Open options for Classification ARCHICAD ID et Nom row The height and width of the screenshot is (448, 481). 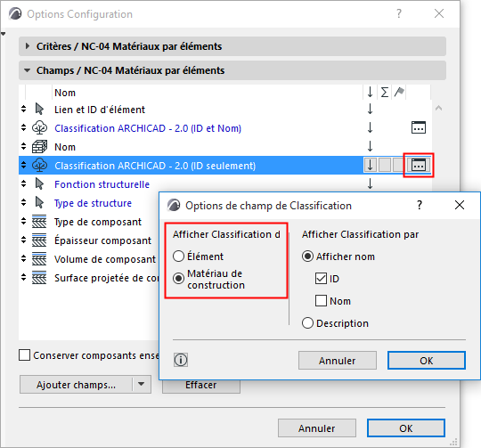point(419,127)
